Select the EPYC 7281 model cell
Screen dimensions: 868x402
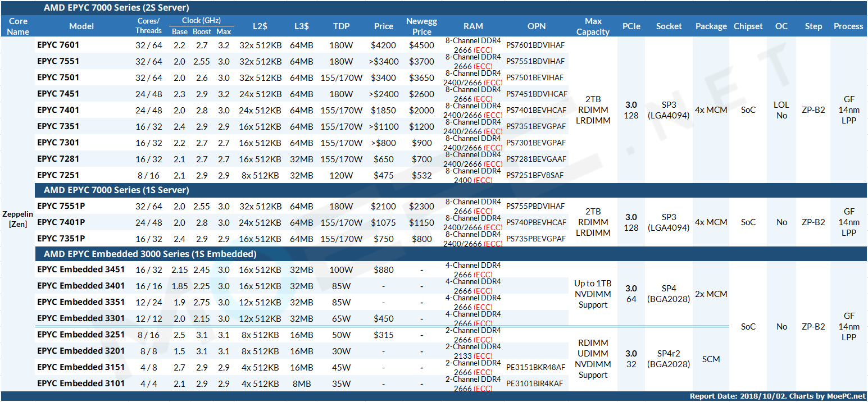coord(58,159)
